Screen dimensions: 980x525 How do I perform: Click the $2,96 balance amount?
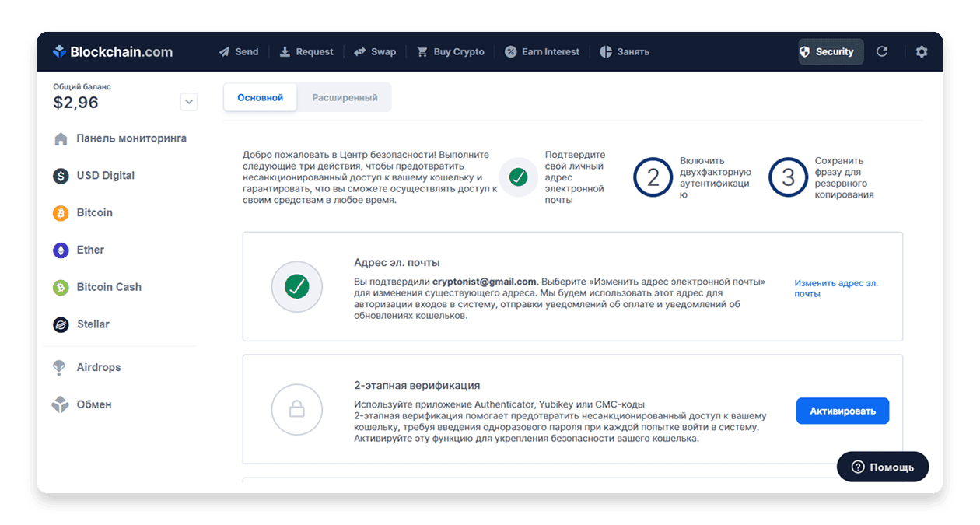[75, 103]
